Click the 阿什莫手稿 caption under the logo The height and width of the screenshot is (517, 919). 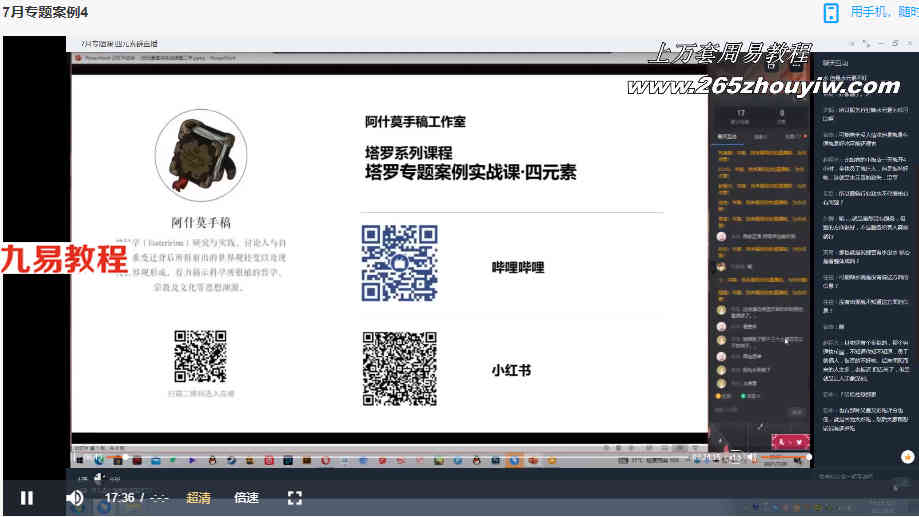pos(201,223)
